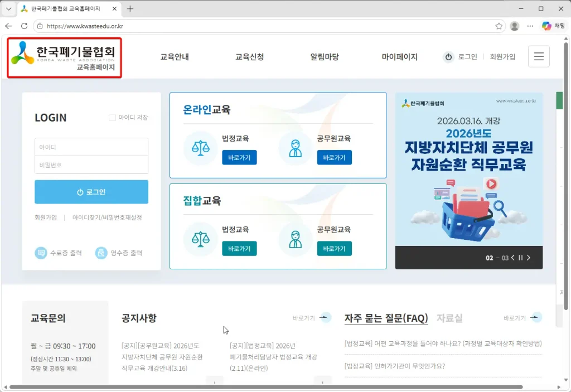Click the 수료증 출력 text

pos(66,253)
